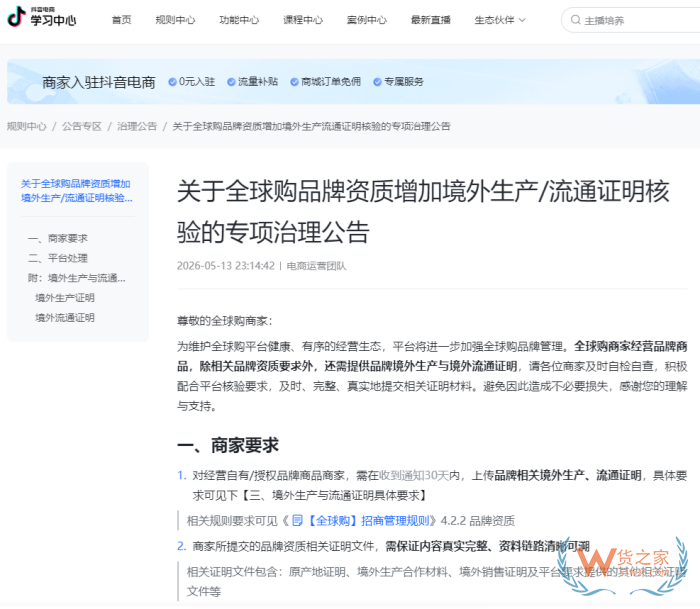Click the 商家入驻抖音电商 banner

353,82
